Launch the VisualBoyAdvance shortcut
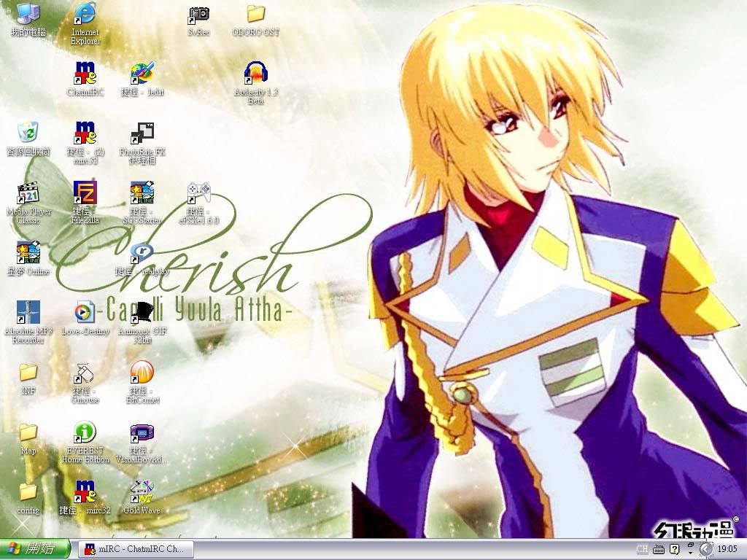This screenshot has height=560, width=747. click(x=142, y=433)
